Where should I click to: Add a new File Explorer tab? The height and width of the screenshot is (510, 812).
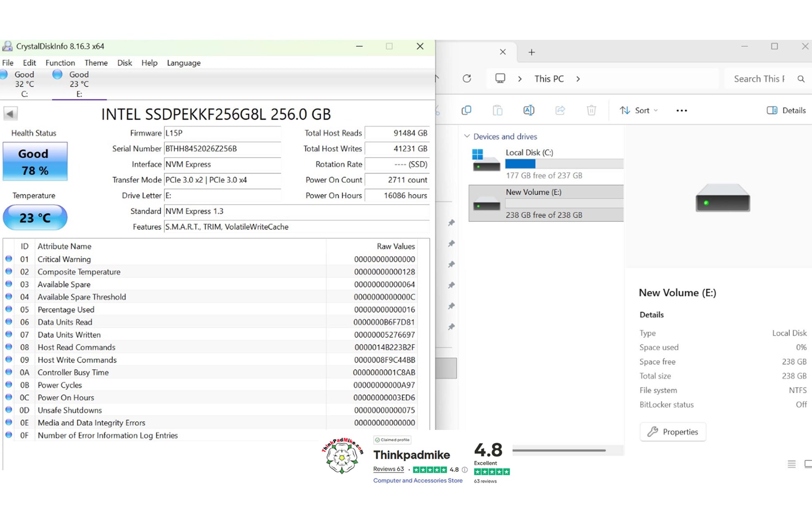[x=532, y=52]
